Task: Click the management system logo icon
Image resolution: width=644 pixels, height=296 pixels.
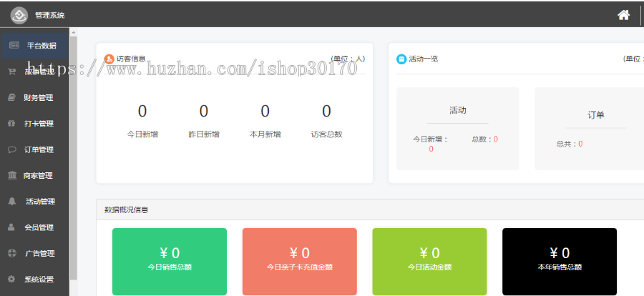Action: (19, 16)
